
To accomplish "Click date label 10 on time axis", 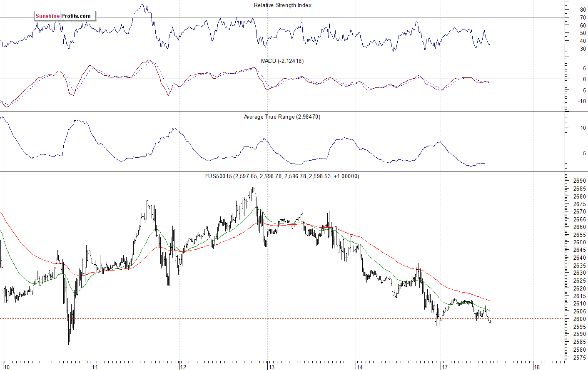I will (x=7, y=367).
